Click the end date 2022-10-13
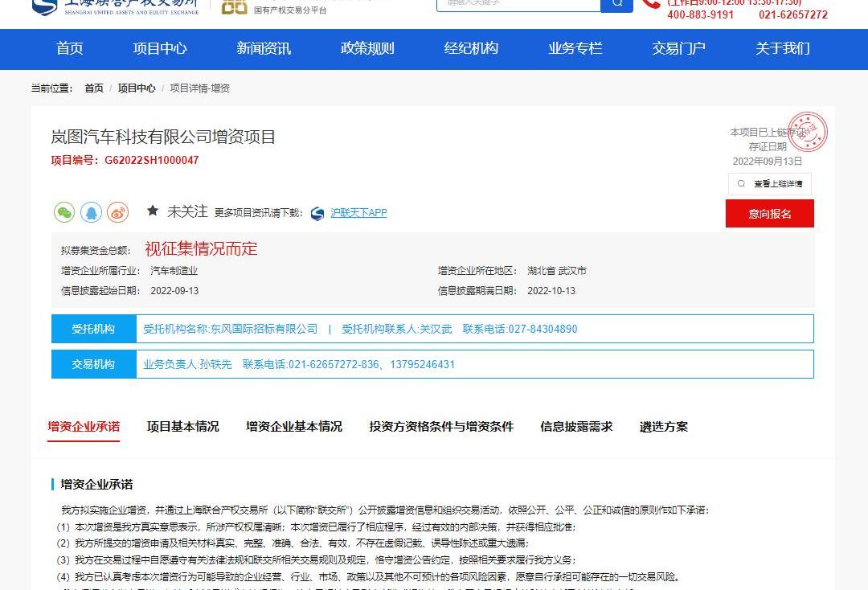868x590 pixels. click(551, 290)
